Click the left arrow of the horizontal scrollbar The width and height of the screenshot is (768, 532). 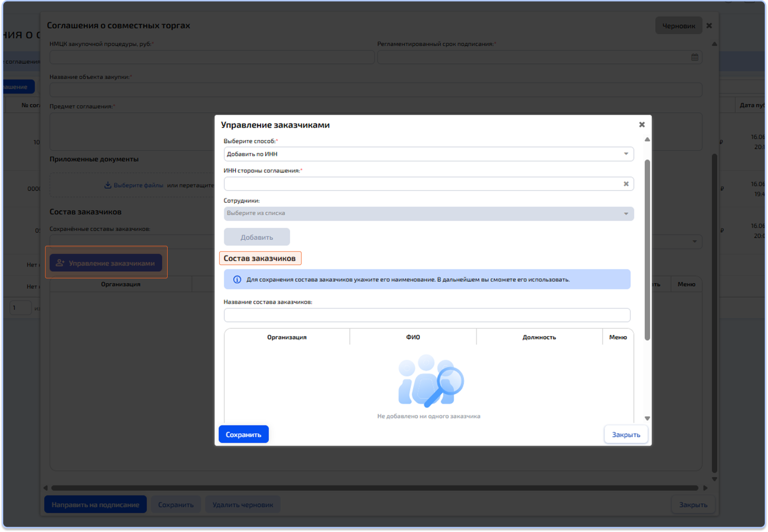pos(45,488)
